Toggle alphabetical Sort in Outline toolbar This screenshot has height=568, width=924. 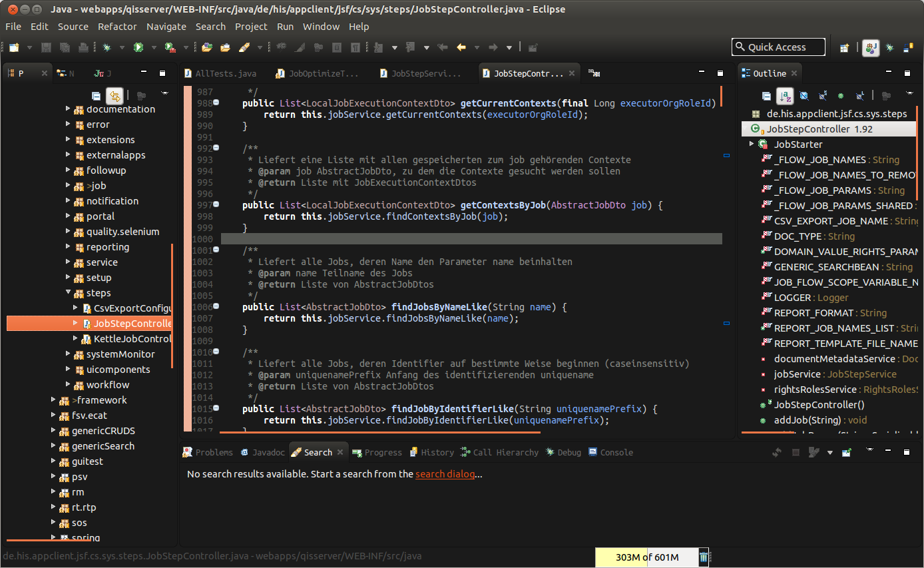coord(785,96)
